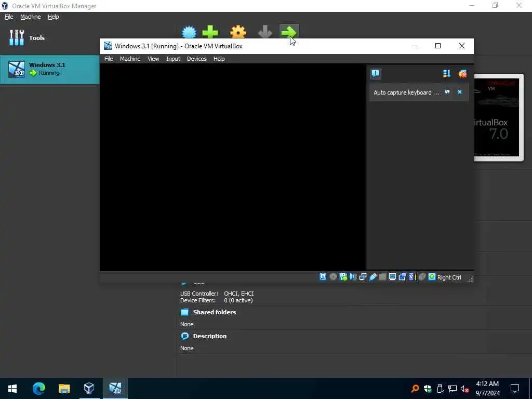Open the File menu in Windows 3.1 VM window
This screenshot has width=532, height=399.
coord(109,59)
